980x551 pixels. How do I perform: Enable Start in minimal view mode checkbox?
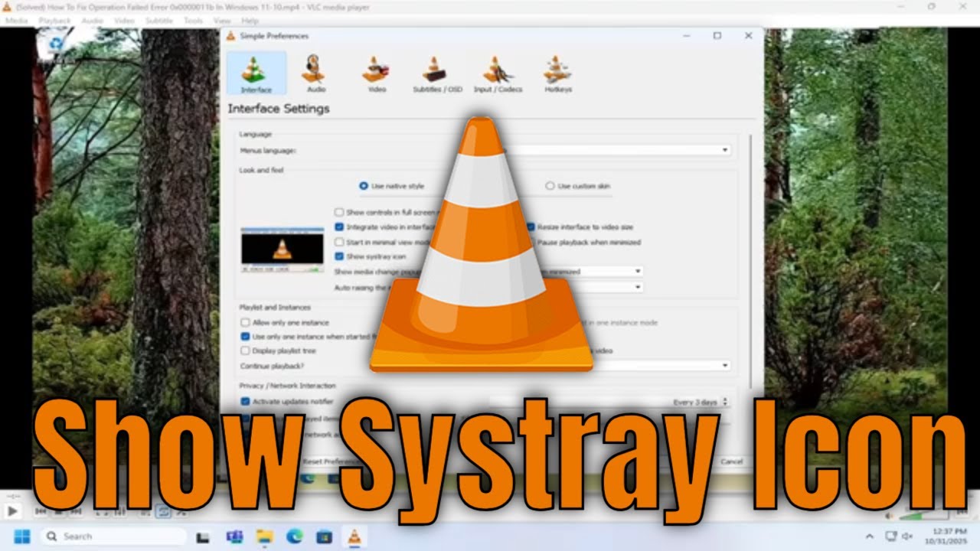(339, 242)
